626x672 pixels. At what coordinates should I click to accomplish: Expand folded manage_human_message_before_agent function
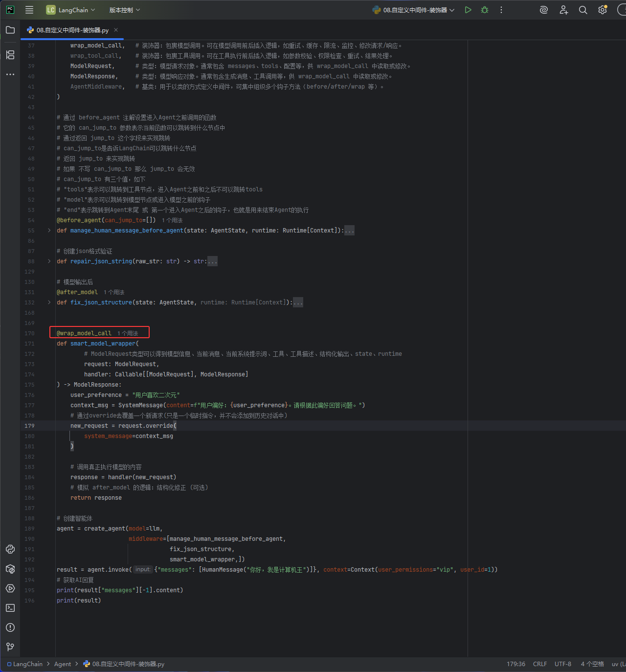click(49, 230)
